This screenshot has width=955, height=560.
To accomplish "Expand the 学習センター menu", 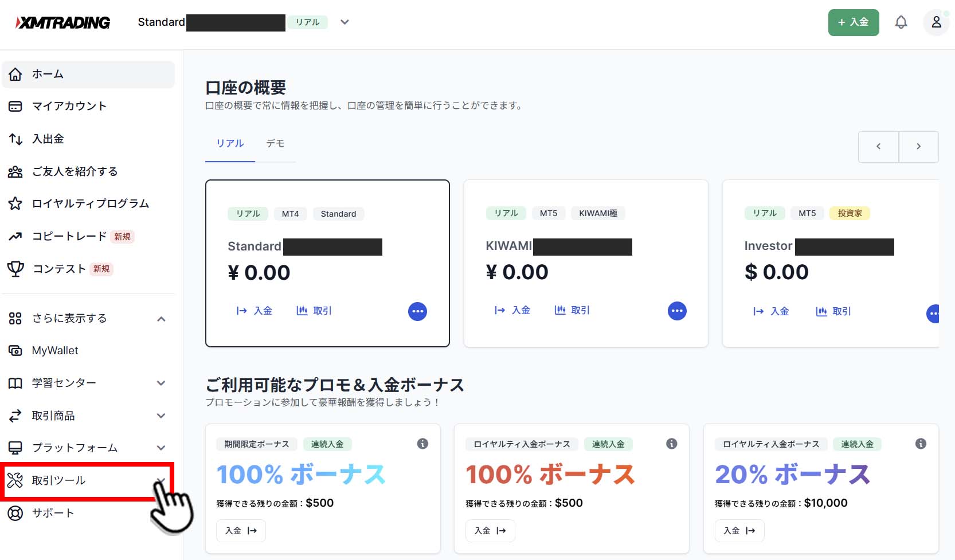I will (x=162, y=383).
